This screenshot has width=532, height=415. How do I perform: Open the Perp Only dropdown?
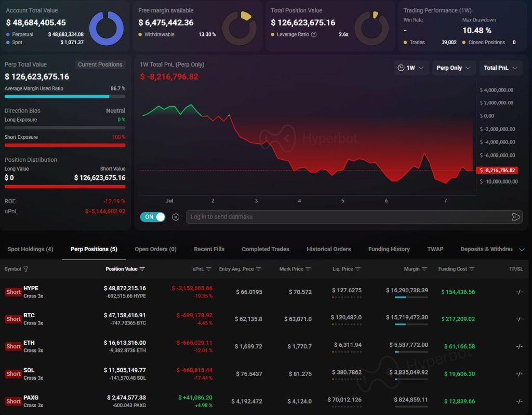(453, 68)
